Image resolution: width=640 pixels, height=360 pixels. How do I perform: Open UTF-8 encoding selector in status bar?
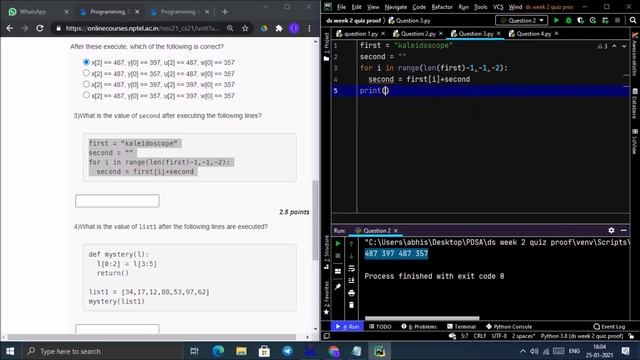tap(499, 336)
